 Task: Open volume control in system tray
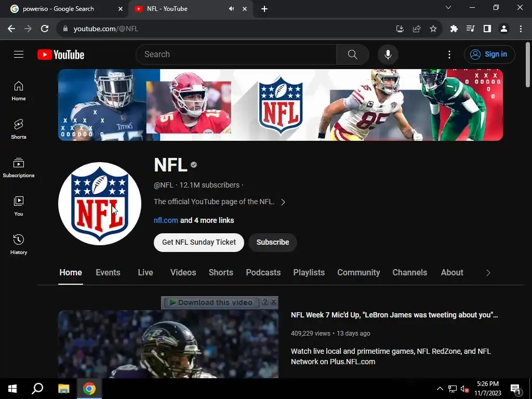coord(464,389)
